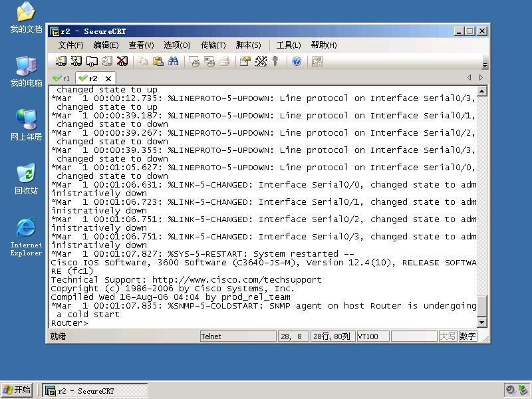Click the Paste clipboard icon
This screenshot has width=532, height=399.
[158, 61]
